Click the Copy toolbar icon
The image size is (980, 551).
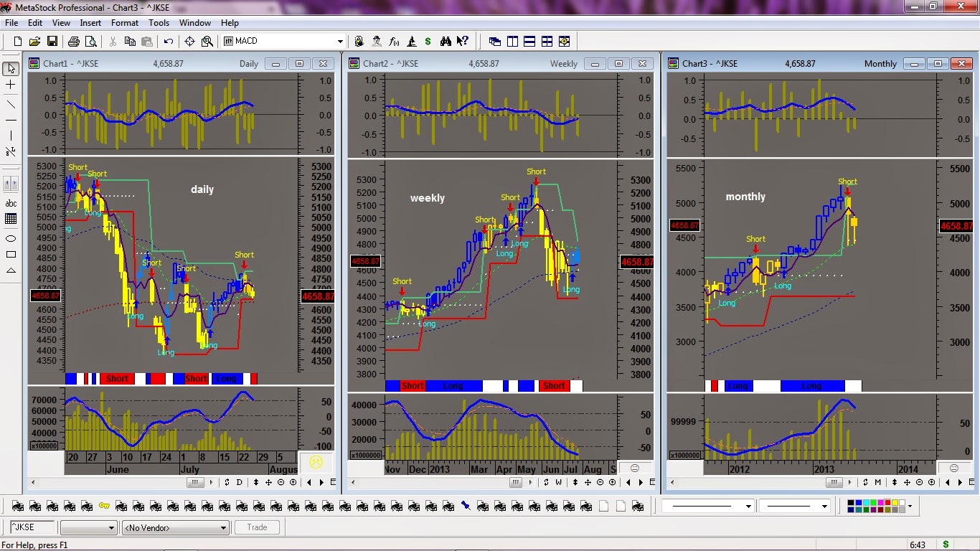coord(130,41)
